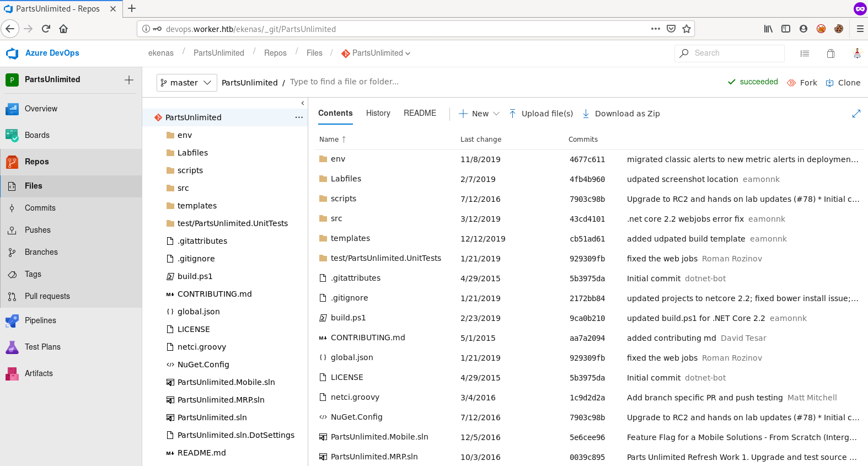The image size is (868, 466).
Task: Expand the New item dropdown
Action: (x=479, y=114)
